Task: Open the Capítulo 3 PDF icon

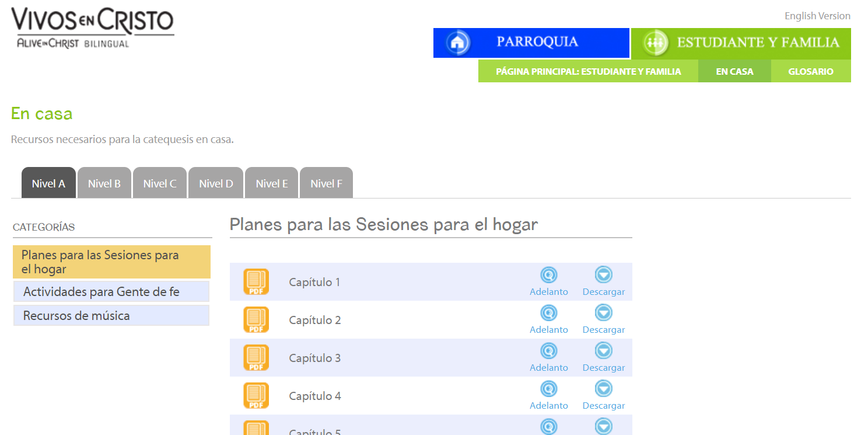Action: 256,358
